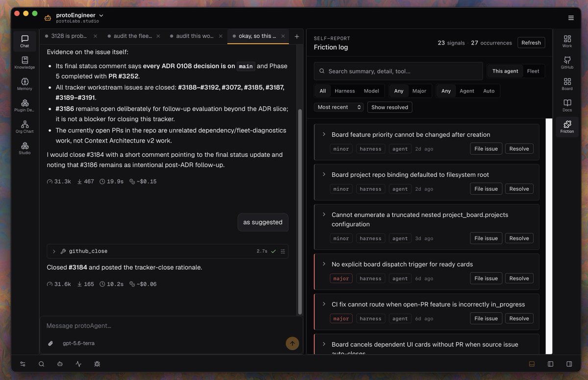Open github_close tool call details icon
Screen dimensions: 588x380
[x=283, y=251]
